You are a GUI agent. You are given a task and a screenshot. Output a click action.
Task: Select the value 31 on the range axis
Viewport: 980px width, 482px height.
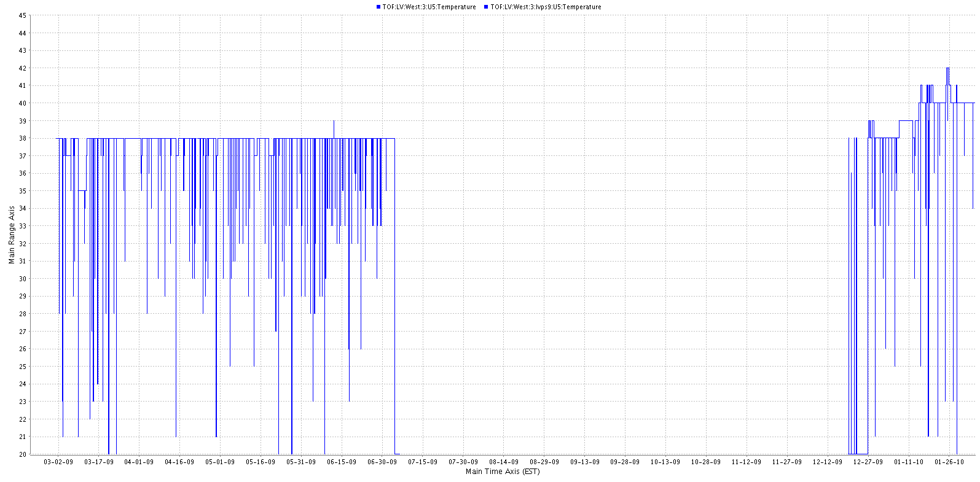(22, 261)
